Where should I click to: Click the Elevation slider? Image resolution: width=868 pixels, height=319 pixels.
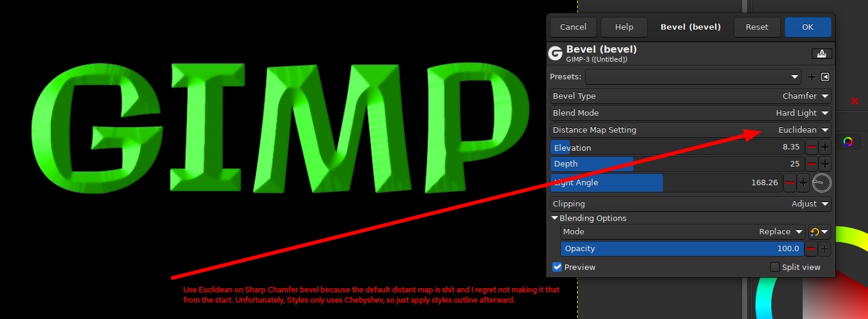click(677, 147)
